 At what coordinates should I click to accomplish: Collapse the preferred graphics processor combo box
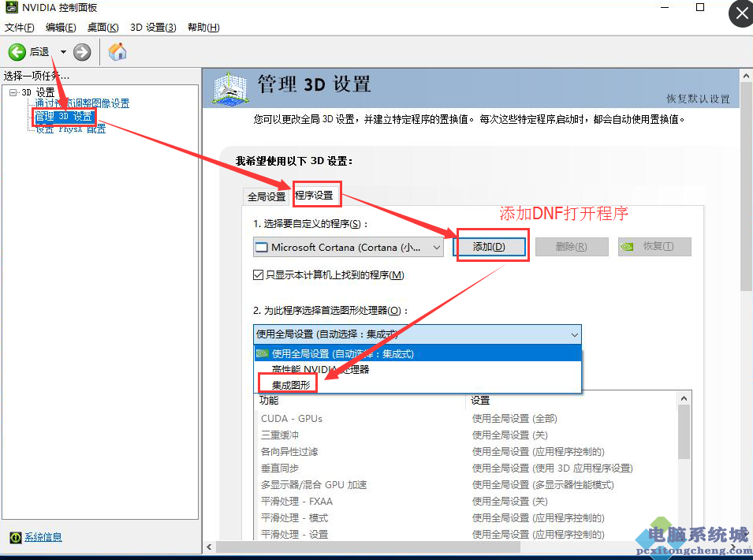[x=417, y=334]
